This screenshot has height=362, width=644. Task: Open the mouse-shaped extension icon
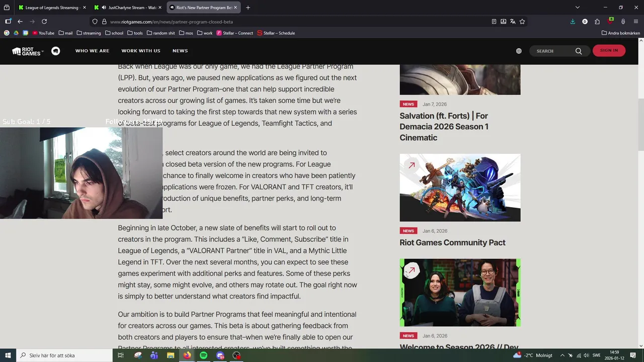click(623, 22)
